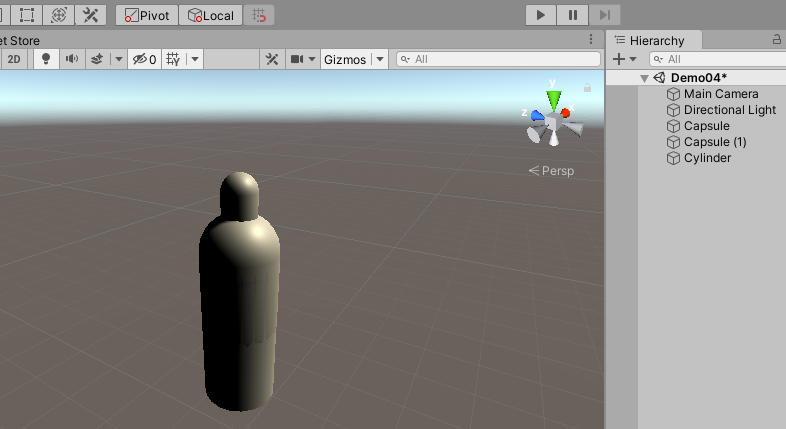Toggle grid snapping button
Screen dimensions: 786x429
tap(259, 16)
